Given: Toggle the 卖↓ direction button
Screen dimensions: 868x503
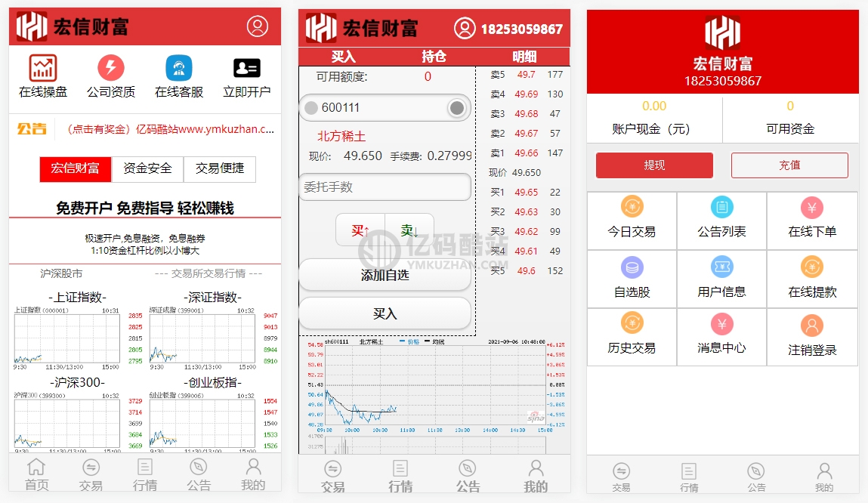Looking at the screenshot, I should pos(409,230).
